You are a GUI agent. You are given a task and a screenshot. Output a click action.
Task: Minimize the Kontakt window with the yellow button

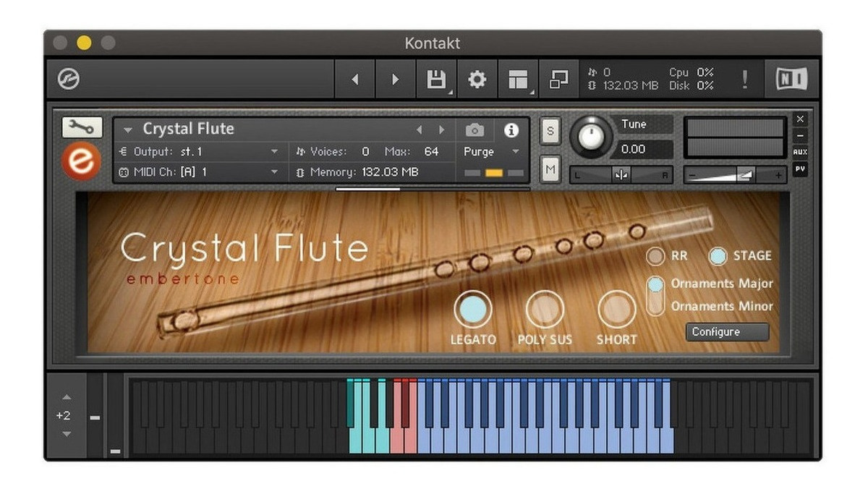(84, 43)
